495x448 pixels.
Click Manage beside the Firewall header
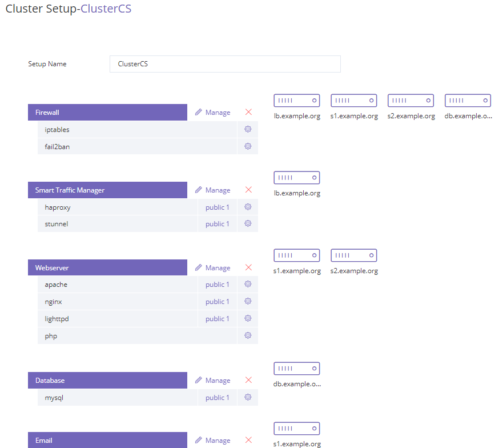213,113
